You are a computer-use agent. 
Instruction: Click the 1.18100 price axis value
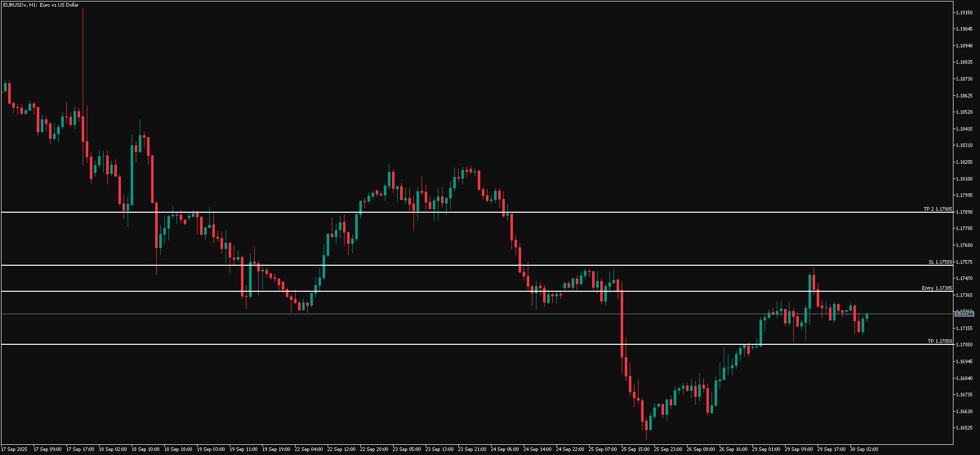pyautogui.click(x=964, y=179)
